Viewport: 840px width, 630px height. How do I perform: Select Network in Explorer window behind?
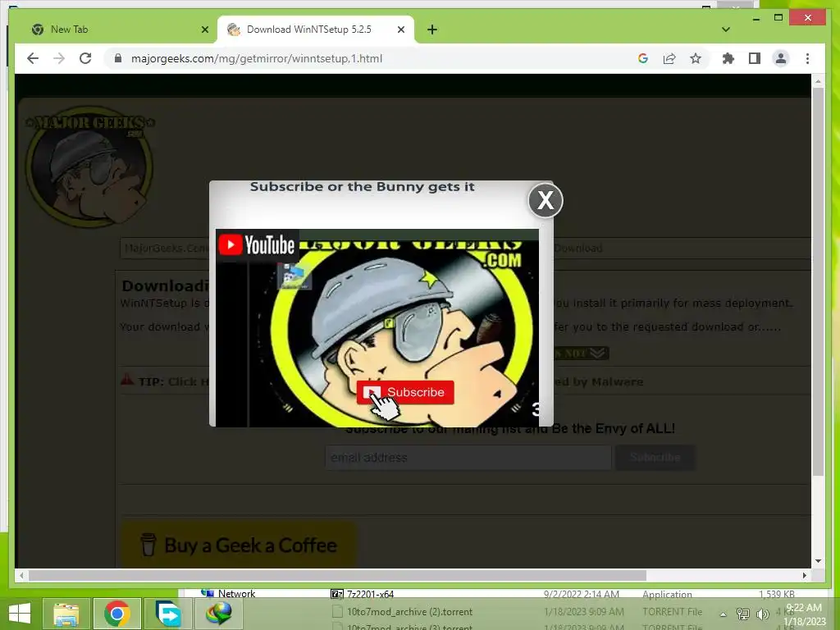[236, 594]
